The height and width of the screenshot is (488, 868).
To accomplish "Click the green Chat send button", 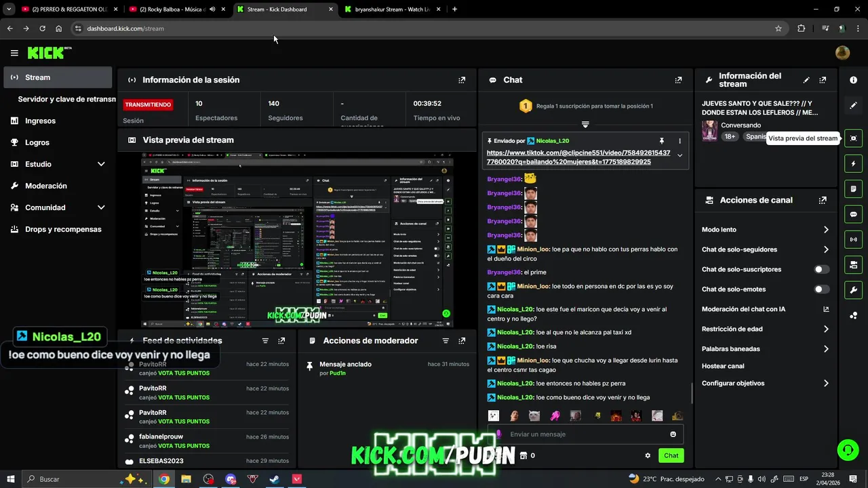I will (671, 455).
